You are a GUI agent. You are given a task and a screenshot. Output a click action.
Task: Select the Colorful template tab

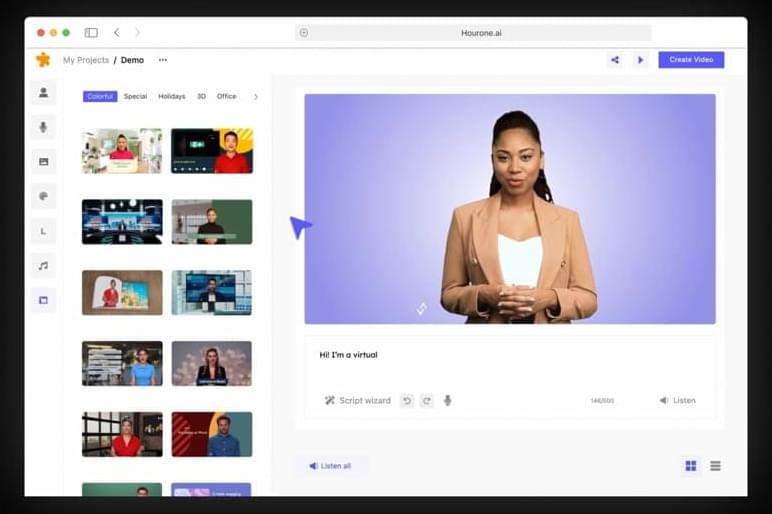pyautogui.click(x=100, y=97)
